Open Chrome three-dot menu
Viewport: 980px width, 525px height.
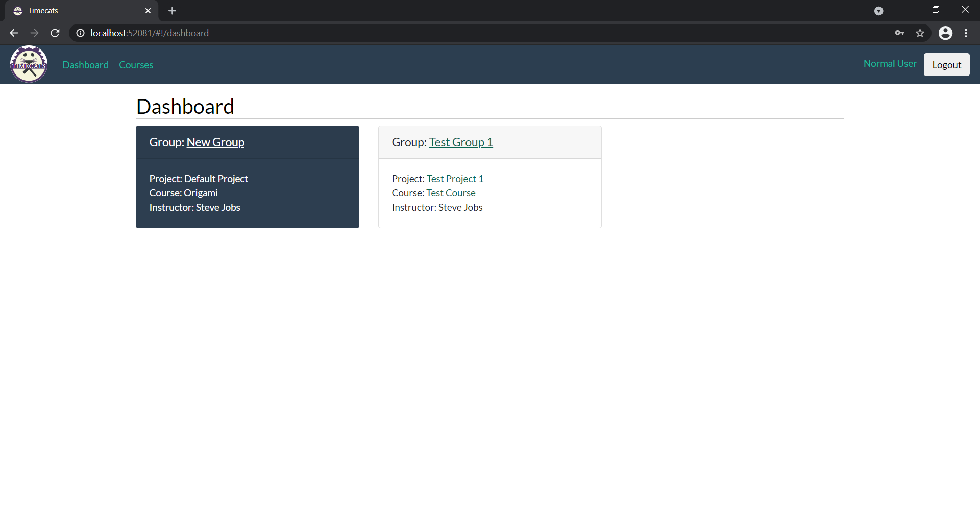pyautogui.click(x=966, y=33)
